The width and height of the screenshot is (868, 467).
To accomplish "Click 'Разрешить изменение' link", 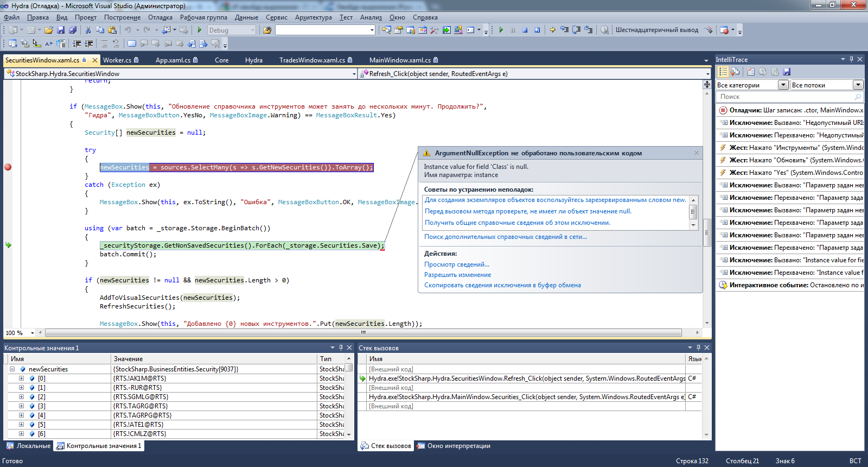I will point(457,275).
